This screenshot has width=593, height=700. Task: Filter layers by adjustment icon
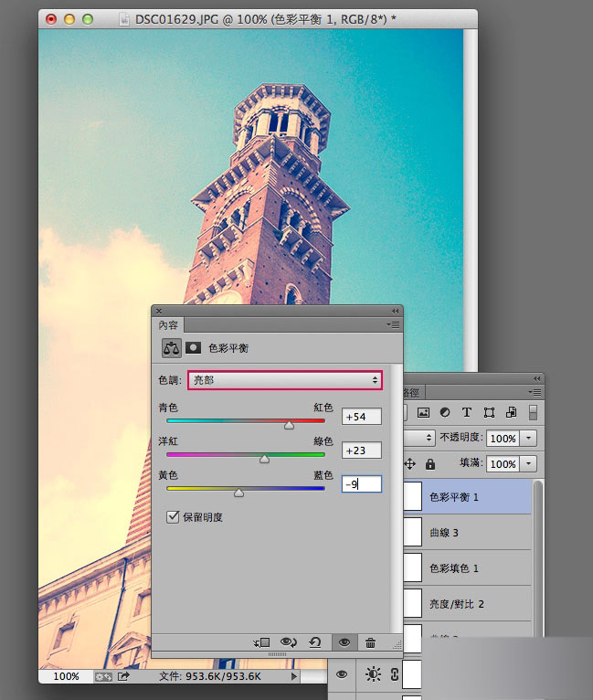pyautogui.click(x=445, y=412)
